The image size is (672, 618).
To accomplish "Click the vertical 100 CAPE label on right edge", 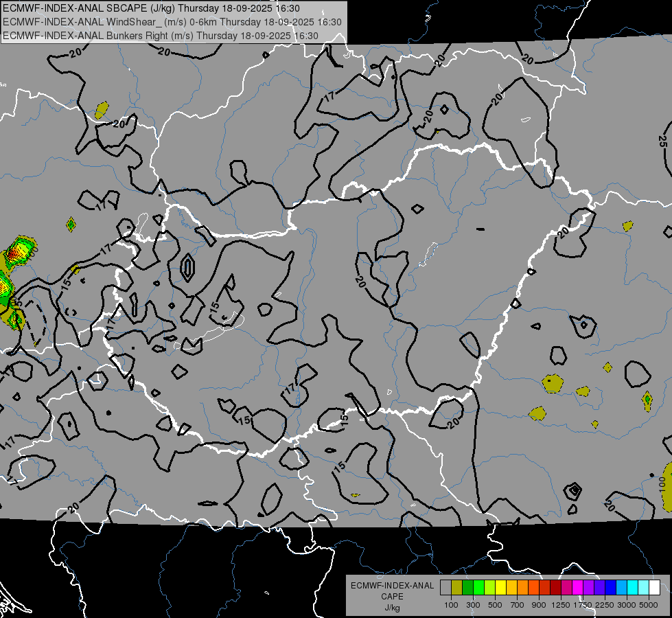I will [663, 483].
